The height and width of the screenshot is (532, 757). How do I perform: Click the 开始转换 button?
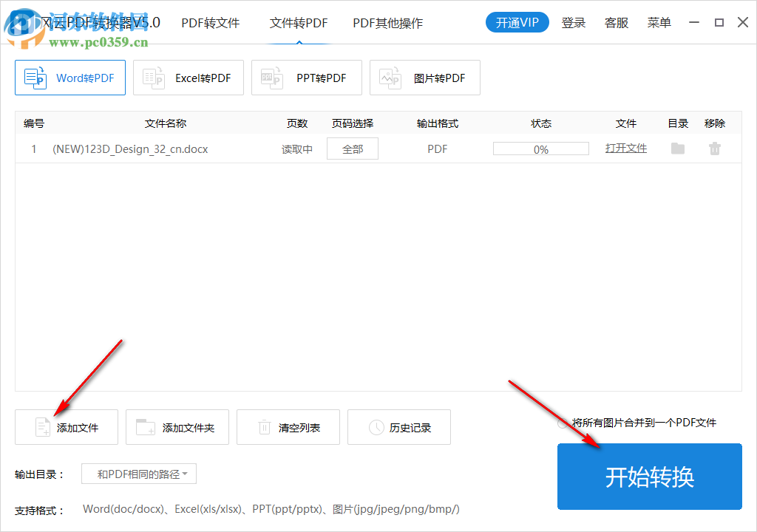(x=649, y=476)
